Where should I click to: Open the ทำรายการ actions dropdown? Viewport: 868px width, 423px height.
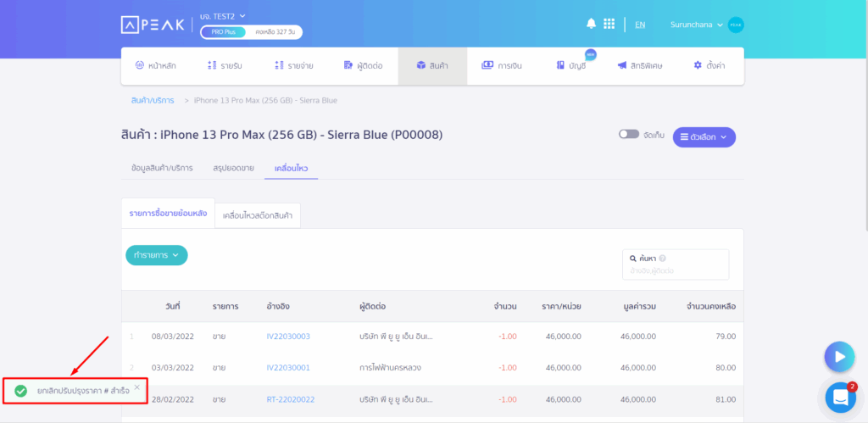click(157, 255)
